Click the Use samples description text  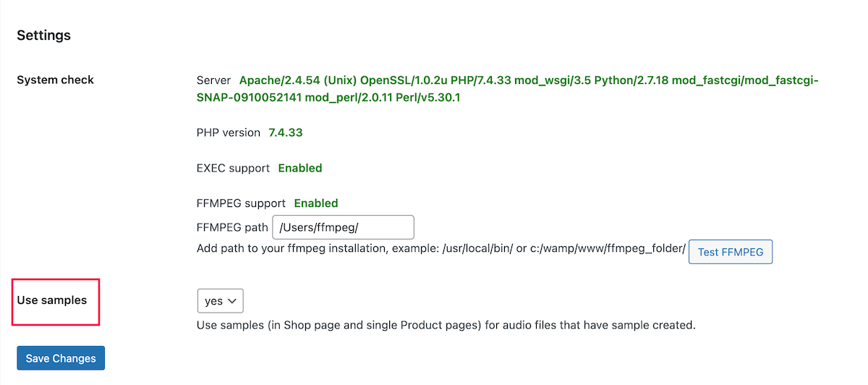click(446, 325)
